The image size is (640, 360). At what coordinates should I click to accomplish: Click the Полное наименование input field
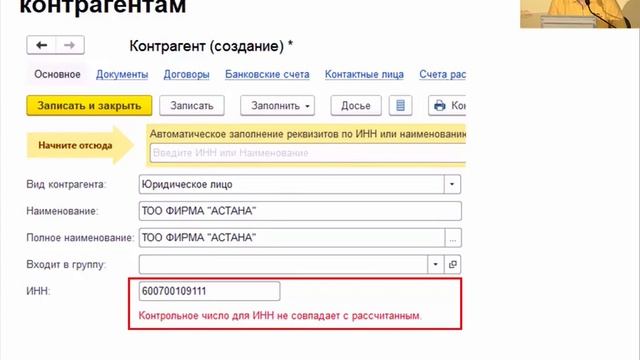point(292,238)
